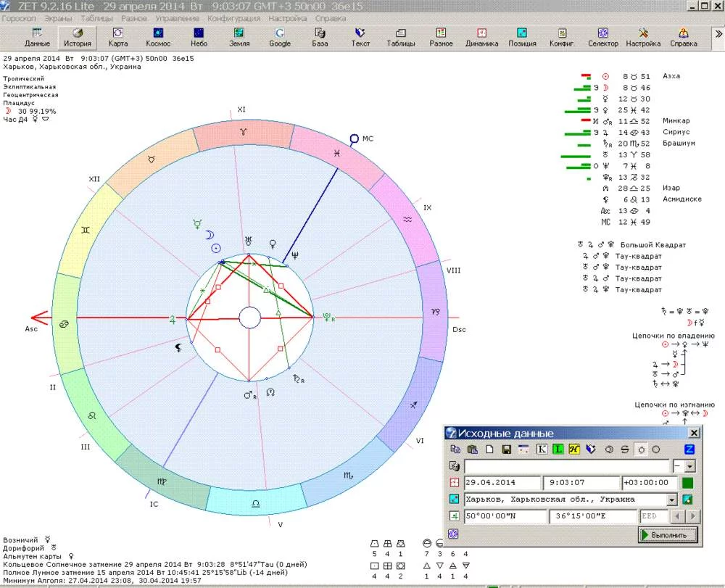This screenshot has width=725, height=588.
Task: Toggle the green L button
Action: point(558,450)
